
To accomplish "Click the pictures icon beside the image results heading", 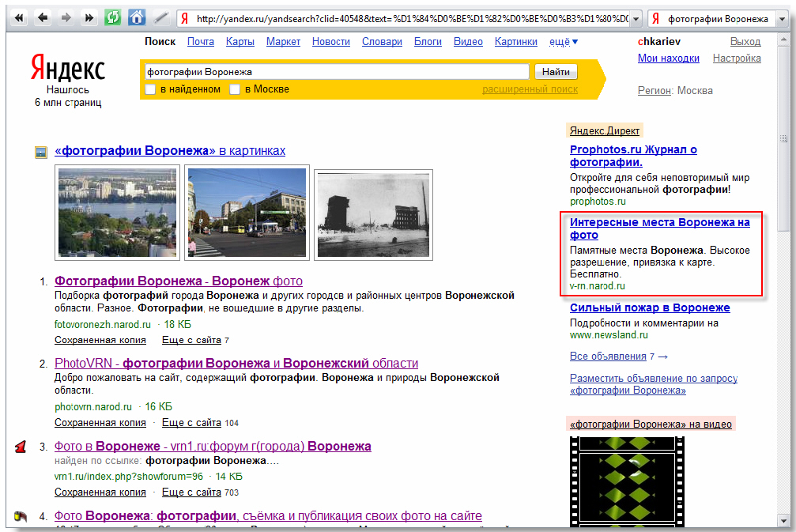I will coord(40,152).
